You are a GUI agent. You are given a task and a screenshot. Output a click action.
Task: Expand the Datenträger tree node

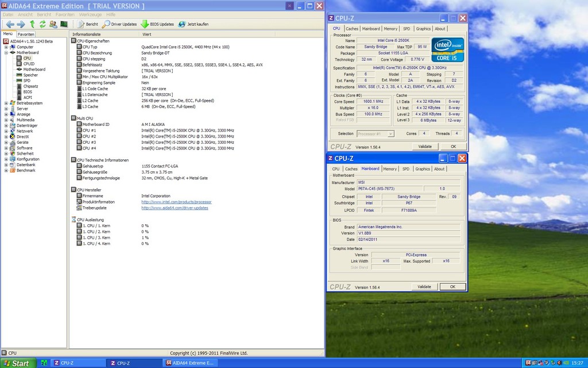pos(6,126)
